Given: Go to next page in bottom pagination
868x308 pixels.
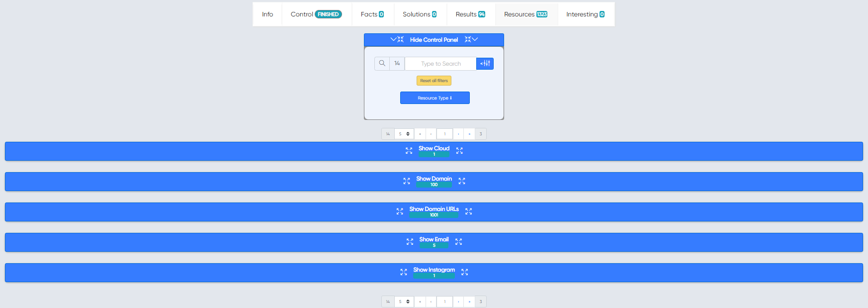Looking at the screenshot, I should tap(458, 302).
